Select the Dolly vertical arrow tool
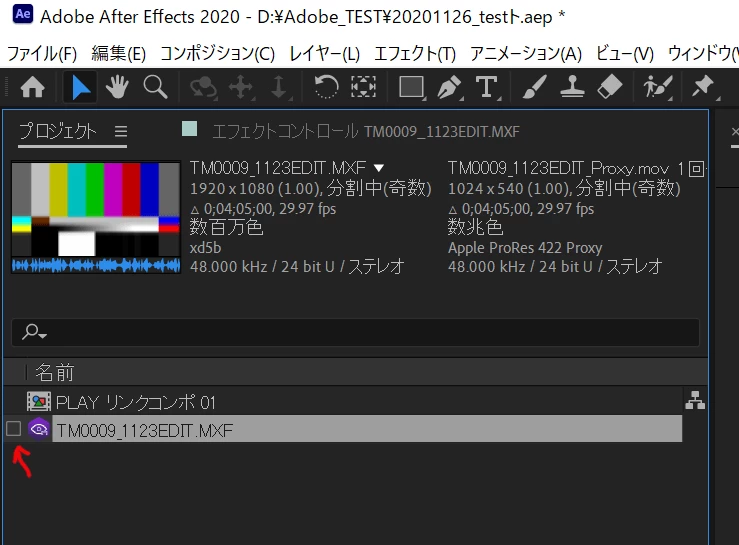 (279, 87)
